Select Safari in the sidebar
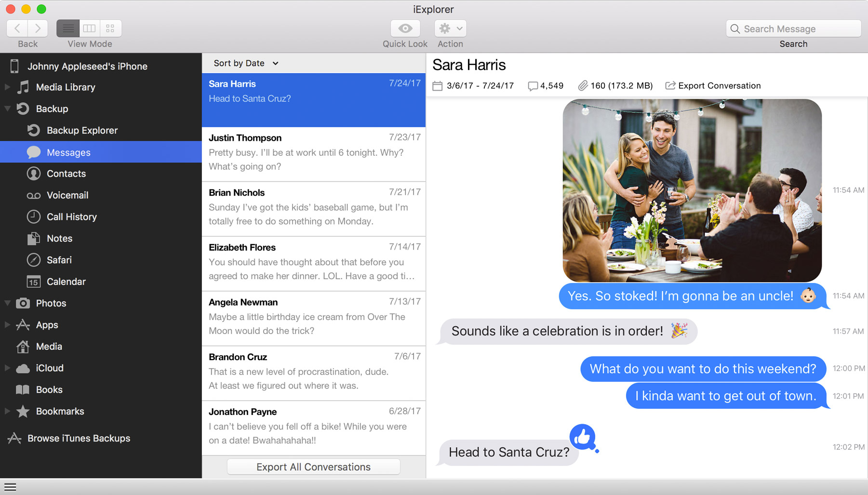Viewport: 868px width, 495px height. tap(59, 260)
